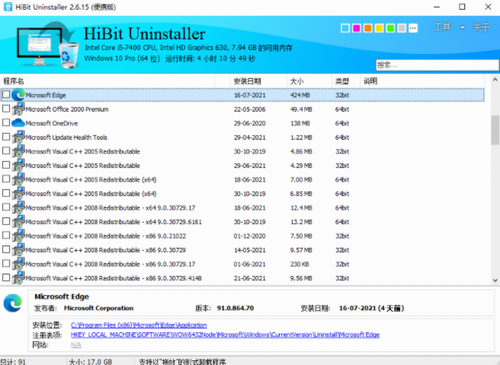Click version 91.0.864.70 in details panel

235,308
